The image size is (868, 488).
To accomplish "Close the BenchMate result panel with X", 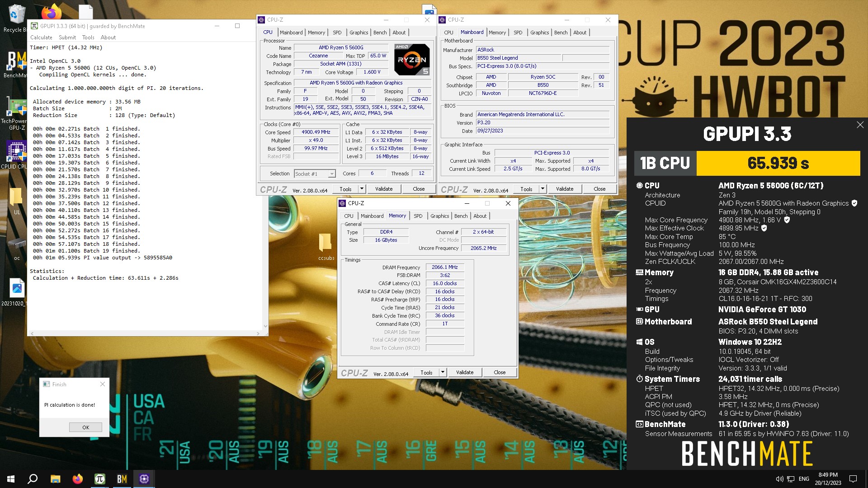I will 860,125.
